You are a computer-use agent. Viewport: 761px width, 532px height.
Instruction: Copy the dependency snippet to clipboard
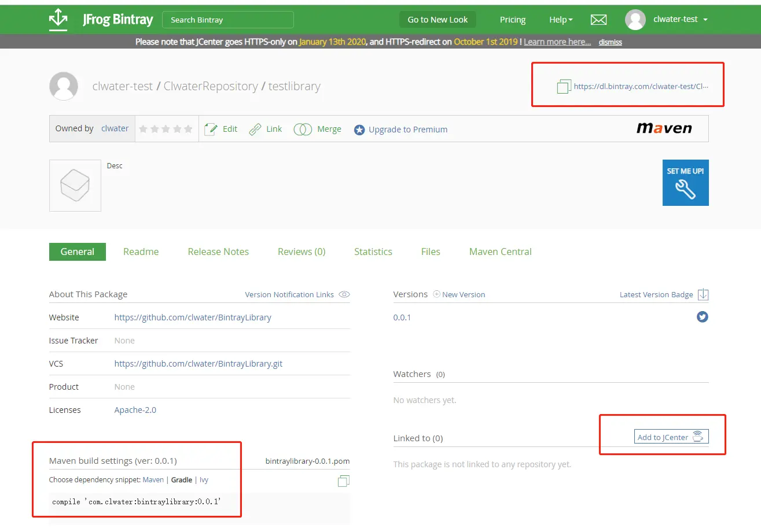(x=344, y=481)
